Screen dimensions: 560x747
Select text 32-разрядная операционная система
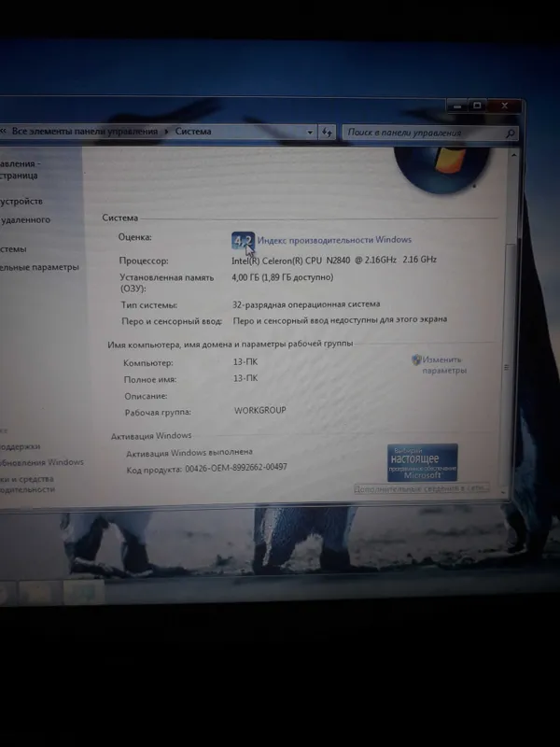306,304
